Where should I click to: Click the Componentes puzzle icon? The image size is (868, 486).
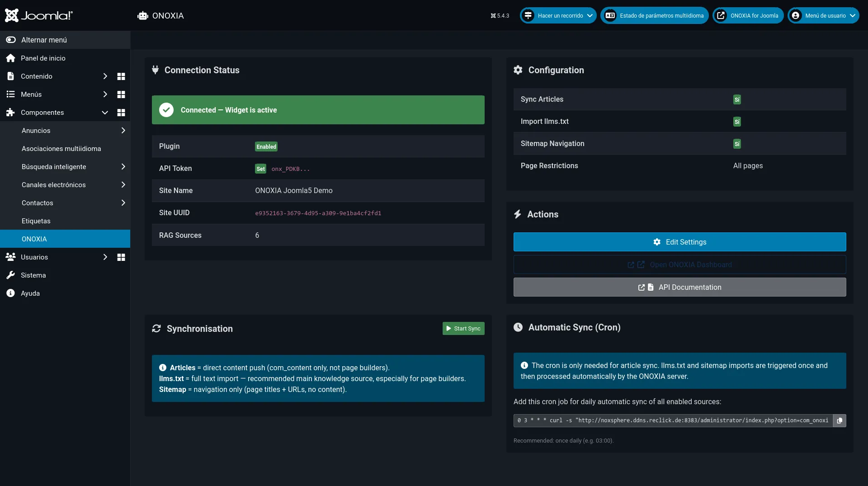11,112
